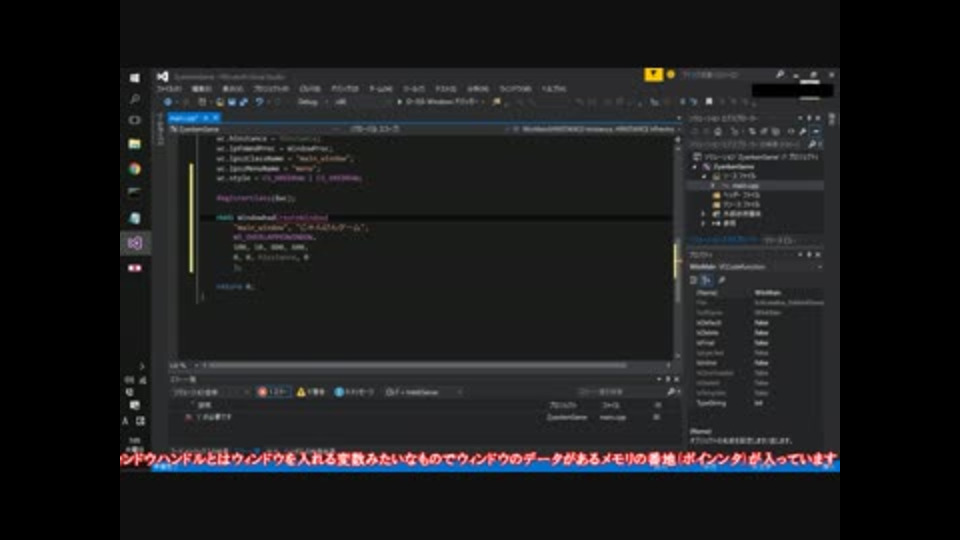Collapse the ソース ファイル folder
Screen dimensions: 960x540
tap(705, 176)
